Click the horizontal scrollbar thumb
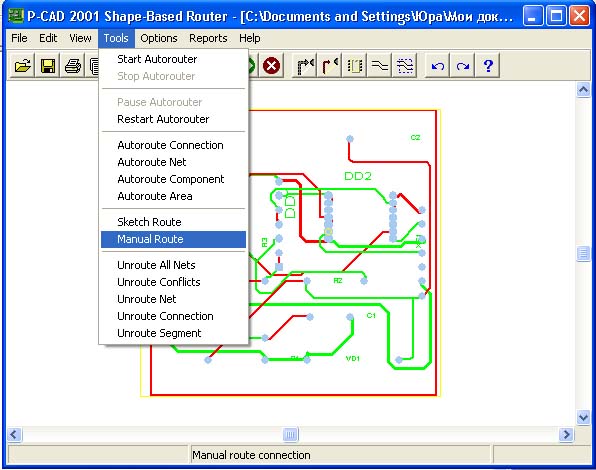Image resolution: width=596 pixels, height=470 pixels. click(290, 434)
